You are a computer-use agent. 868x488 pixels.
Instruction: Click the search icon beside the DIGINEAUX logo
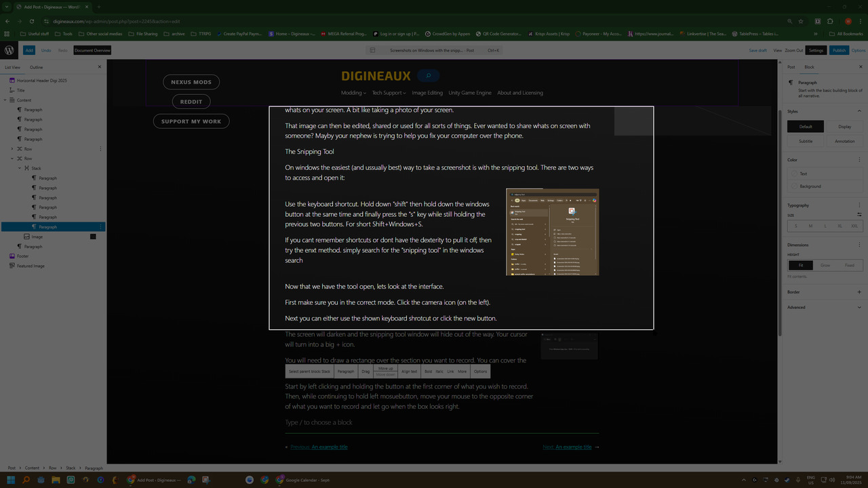tap(429, 76)
